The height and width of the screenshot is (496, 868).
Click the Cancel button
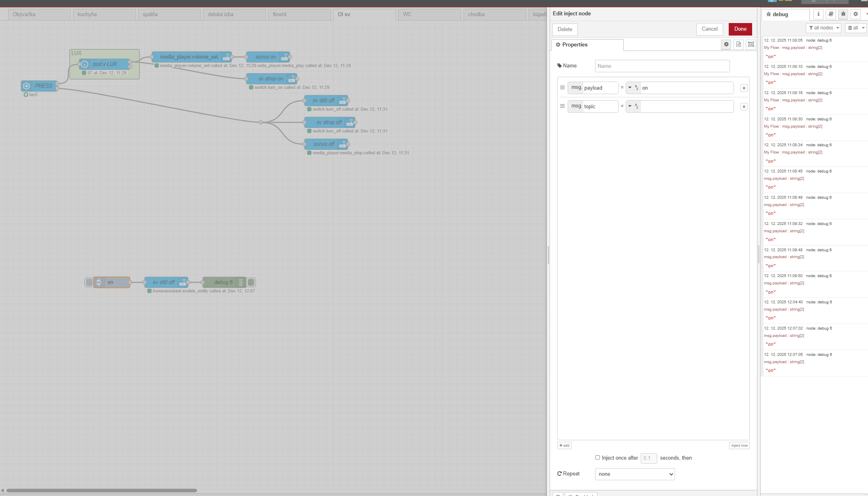[x=709, y=29]
